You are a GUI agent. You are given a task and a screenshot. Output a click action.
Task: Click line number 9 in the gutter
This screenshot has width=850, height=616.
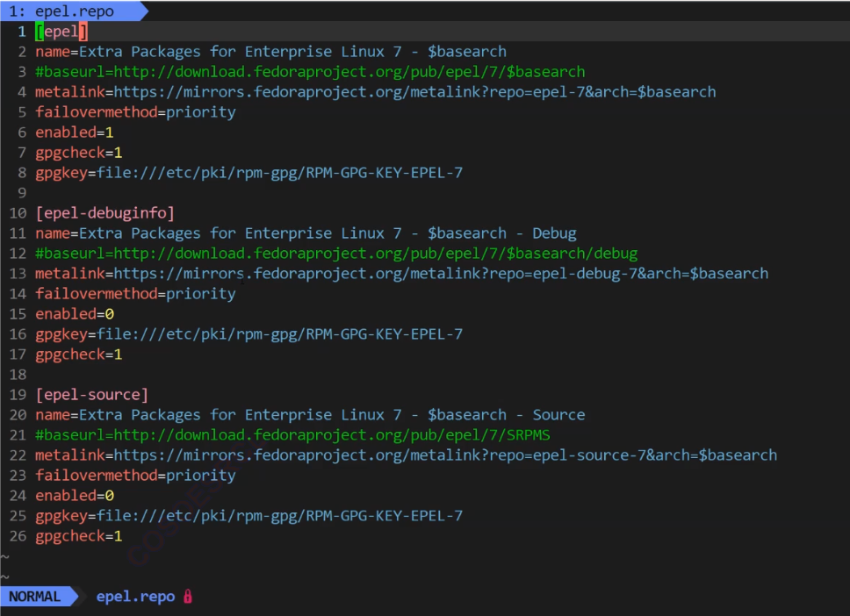22,193
